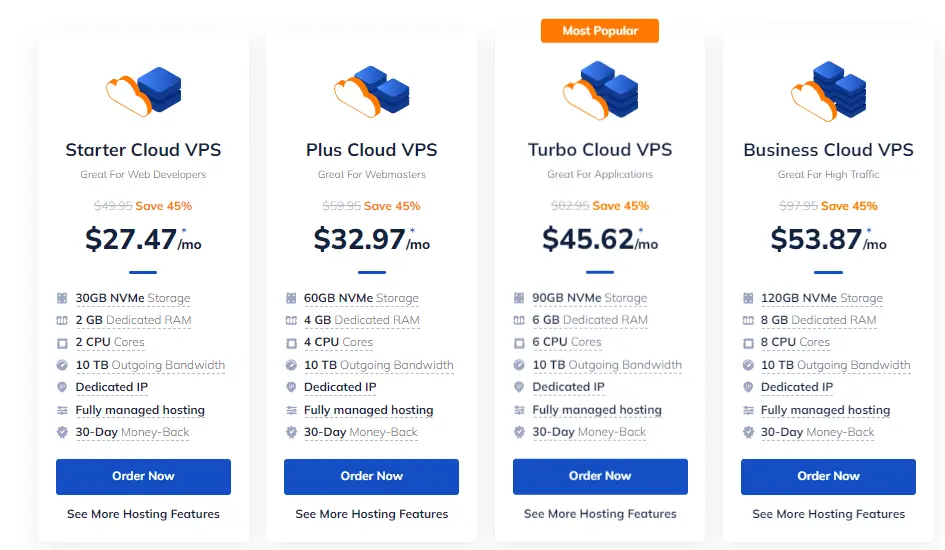Click the Business Cloud VPS server icon

(829, 91)
